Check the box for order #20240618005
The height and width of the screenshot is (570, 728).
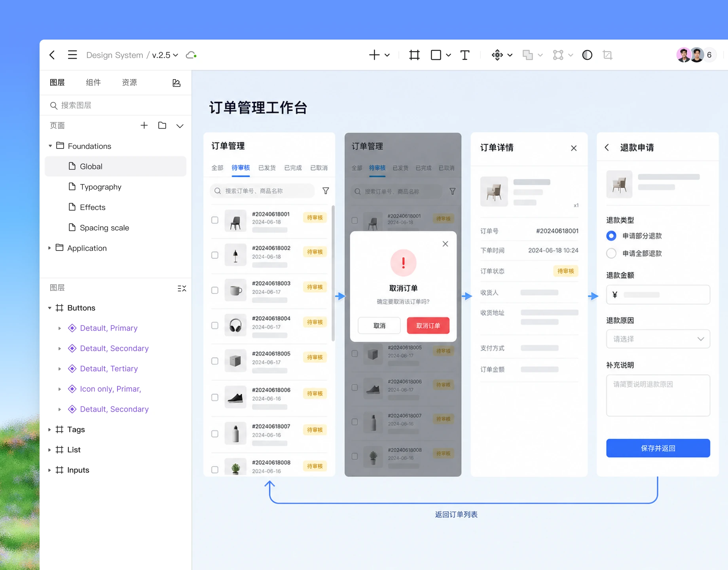pos(215,361)
